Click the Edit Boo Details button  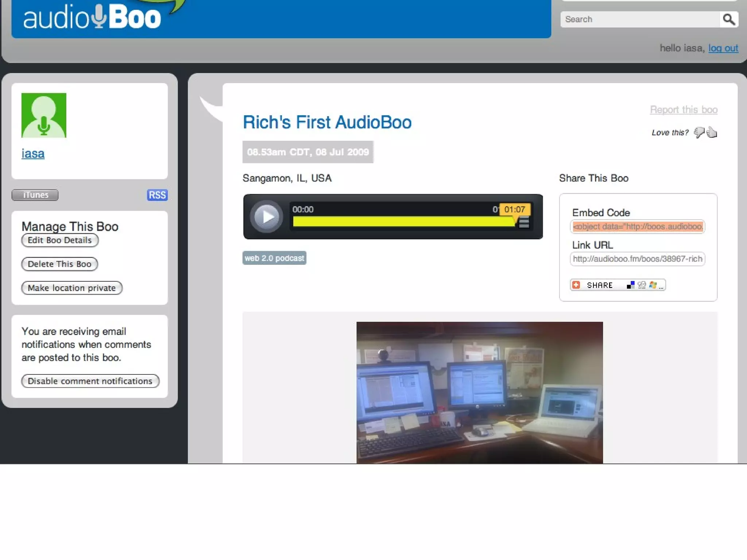[60, 240]
